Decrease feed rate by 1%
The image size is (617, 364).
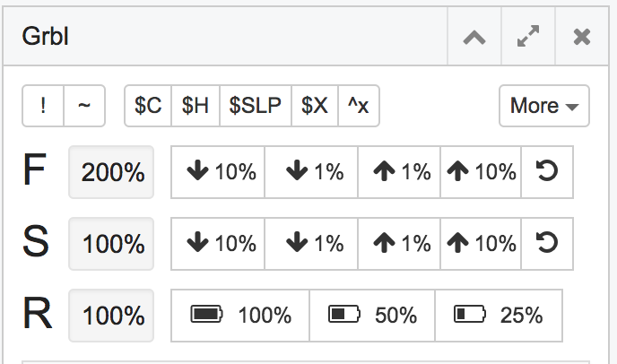pyautogui.click(x=310, y=171)
